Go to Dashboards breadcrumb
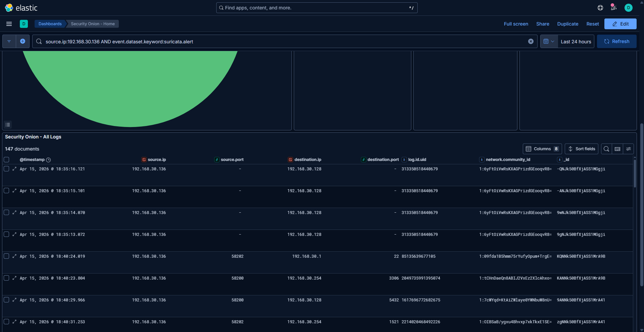Image resolution: width=644 pixels, height=332 pixels. point(50,24)
